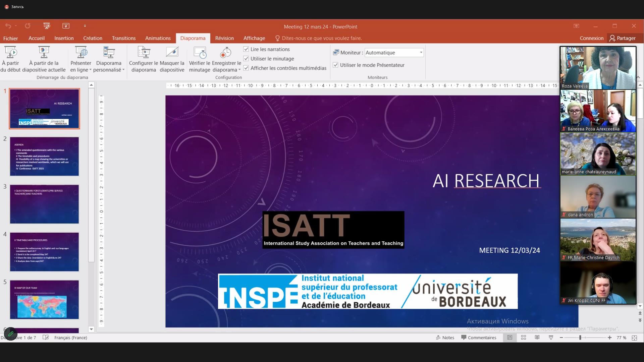The width and height of the screenshot is (644, 362).
Task: Open the Notes pane from status bar
Action: tap(445, 338)
